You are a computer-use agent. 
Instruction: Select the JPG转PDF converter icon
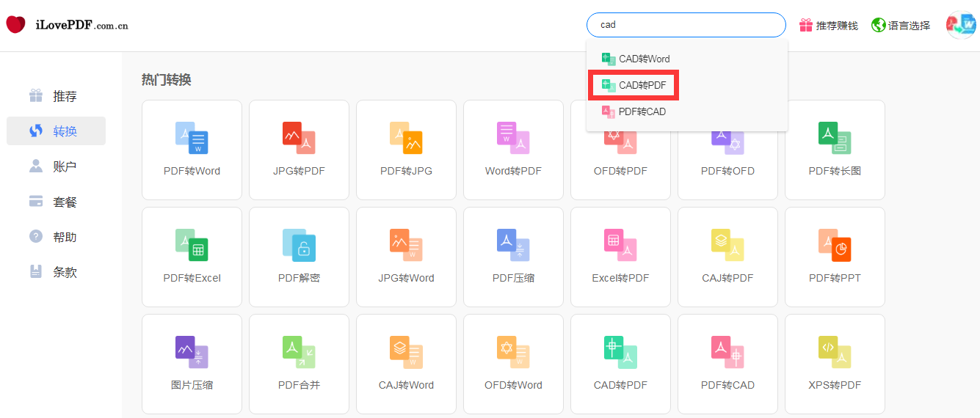[x=299, y=150]
